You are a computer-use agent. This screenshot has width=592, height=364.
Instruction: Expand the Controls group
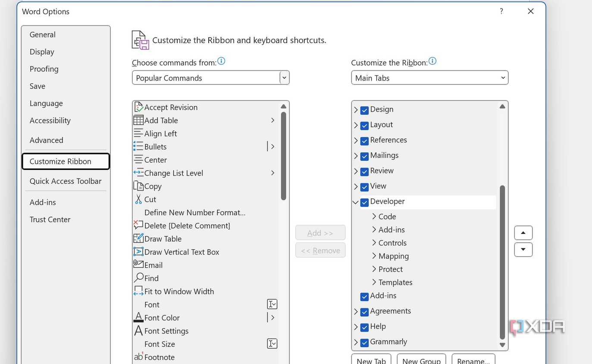(x=374, y=243)
